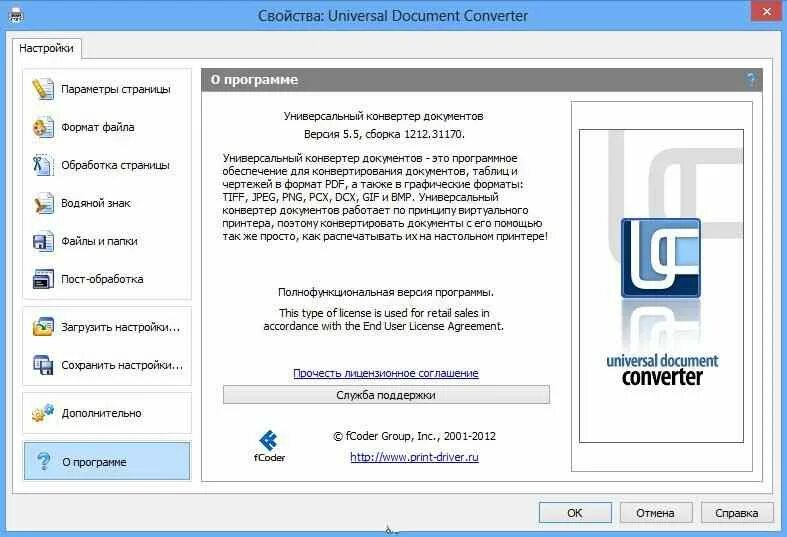Viewport: 787px width, 537px height.
Task: Open Формат файла section
Action: (x=106, y=127)
